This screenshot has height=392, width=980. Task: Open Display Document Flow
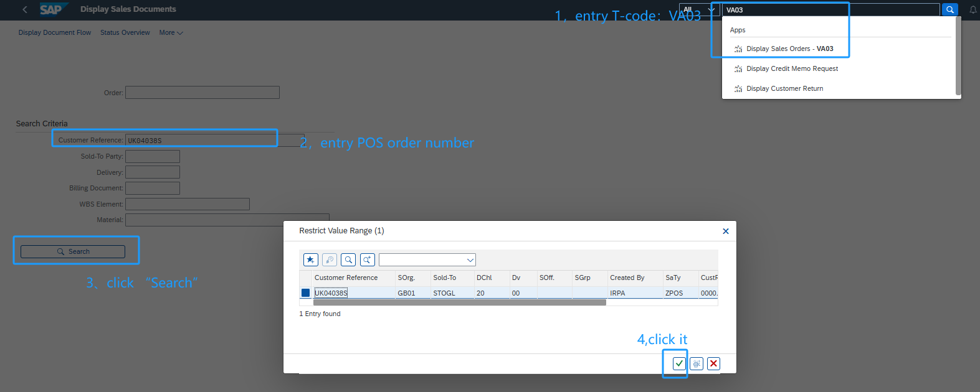pyautogui.click(x=55, y=32)
